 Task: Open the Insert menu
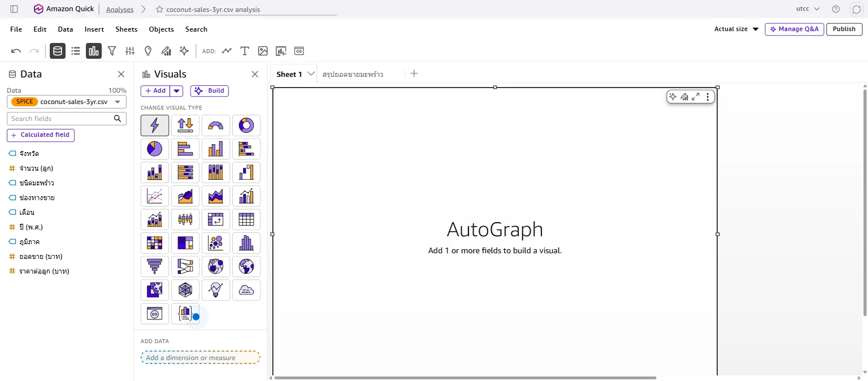(94, 29)
